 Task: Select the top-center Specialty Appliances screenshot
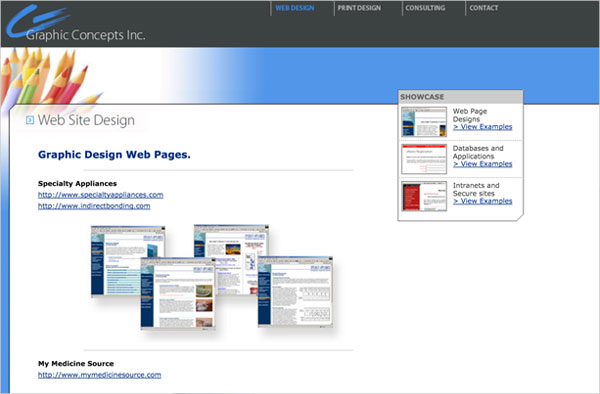coord(232,241)
